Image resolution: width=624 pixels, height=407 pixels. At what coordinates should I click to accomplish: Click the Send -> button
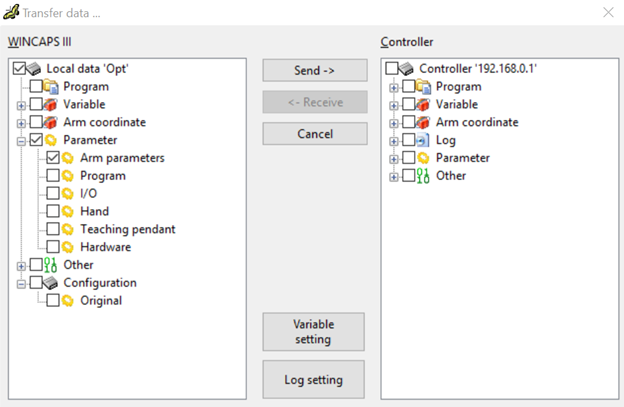315,70
